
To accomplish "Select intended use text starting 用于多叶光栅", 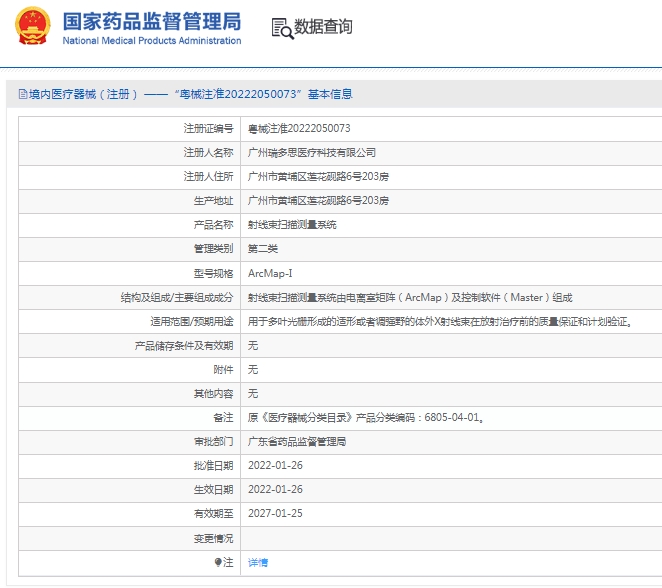I will pyautogui.click(x=440, y=322).
